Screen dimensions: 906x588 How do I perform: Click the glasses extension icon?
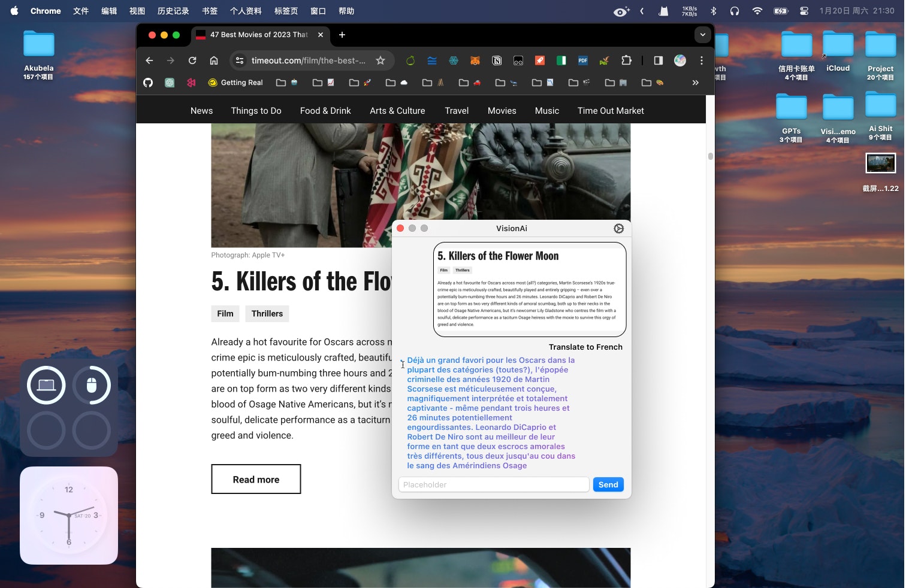tap(518, 60)
